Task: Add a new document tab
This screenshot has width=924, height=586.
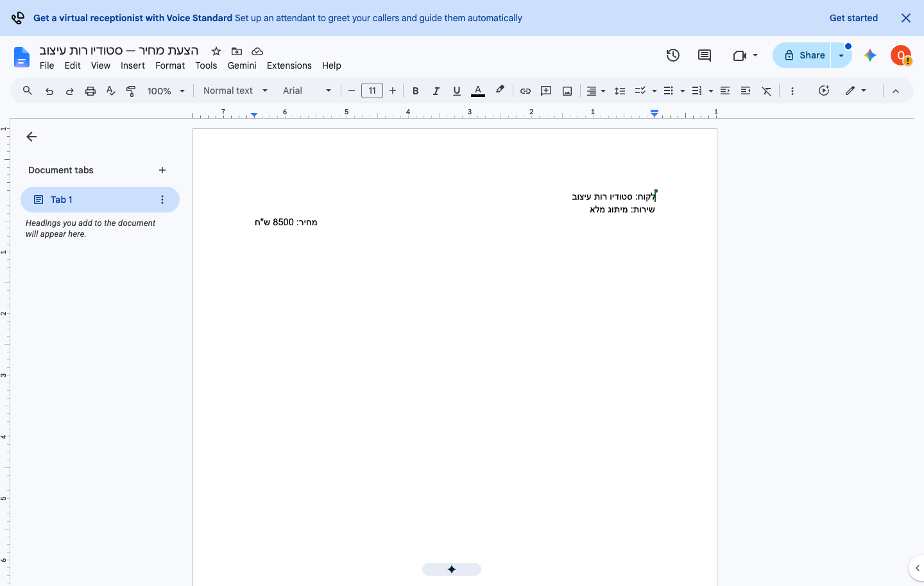Action: 162,170
